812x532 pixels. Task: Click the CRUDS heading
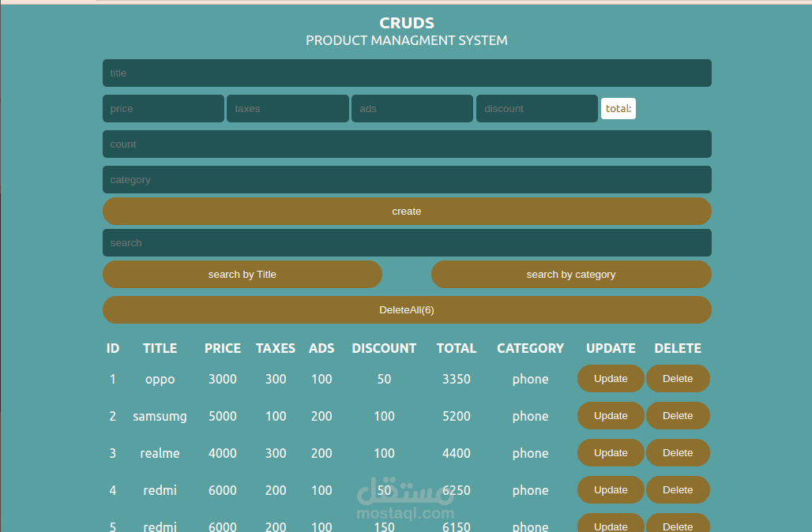click(x=407, y=23)
